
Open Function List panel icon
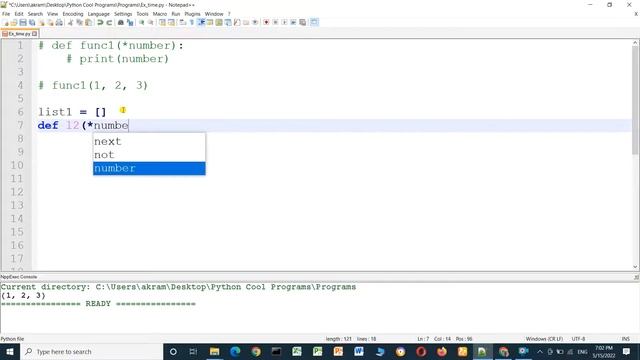coord(237,22)
